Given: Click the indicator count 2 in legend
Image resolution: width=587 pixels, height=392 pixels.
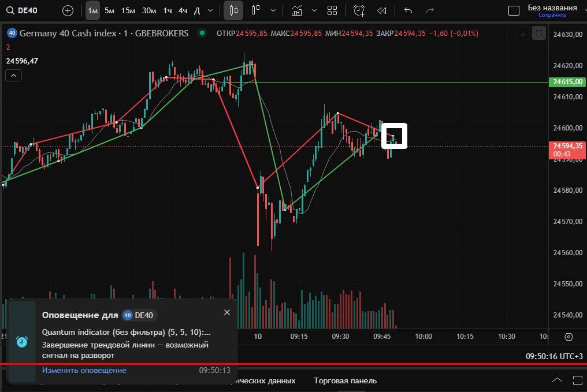Looking at the screenshot, I should click(x=8, y=47).
